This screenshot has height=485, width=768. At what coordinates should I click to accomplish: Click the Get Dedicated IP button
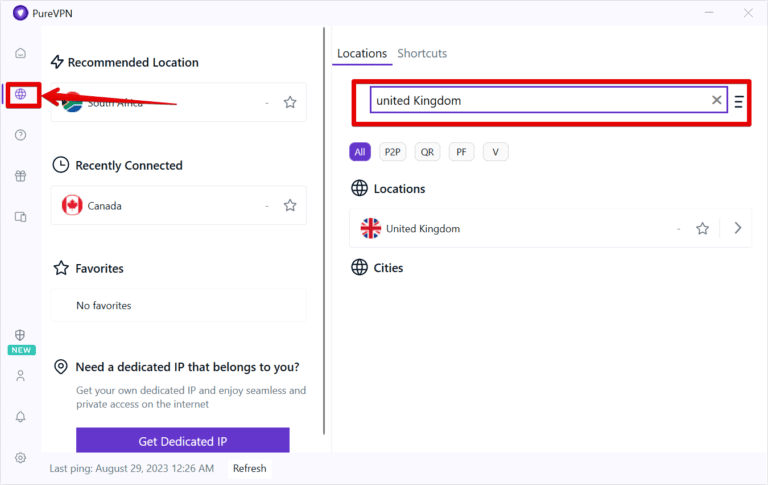(183, 441)
